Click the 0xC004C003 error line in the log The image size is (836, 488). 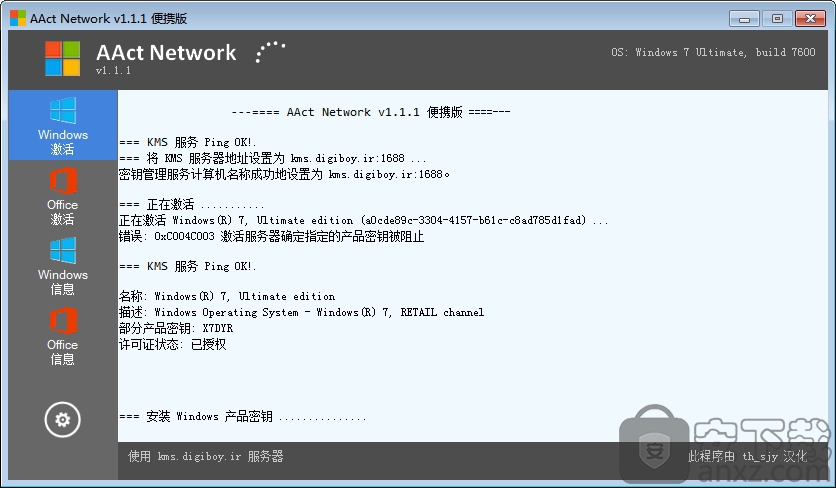tap(271, 236)
